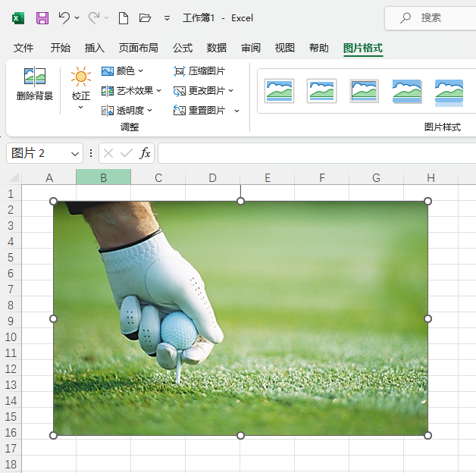
Task: Click the top-right picture resize handle
Action: click(427, 202)
